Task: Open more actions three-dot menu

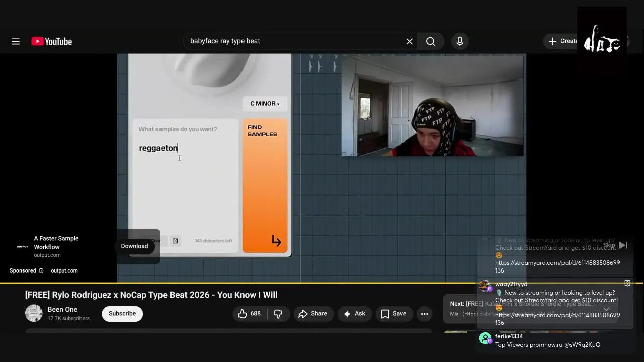Action: pyautogui.click(x=425, y=314)
